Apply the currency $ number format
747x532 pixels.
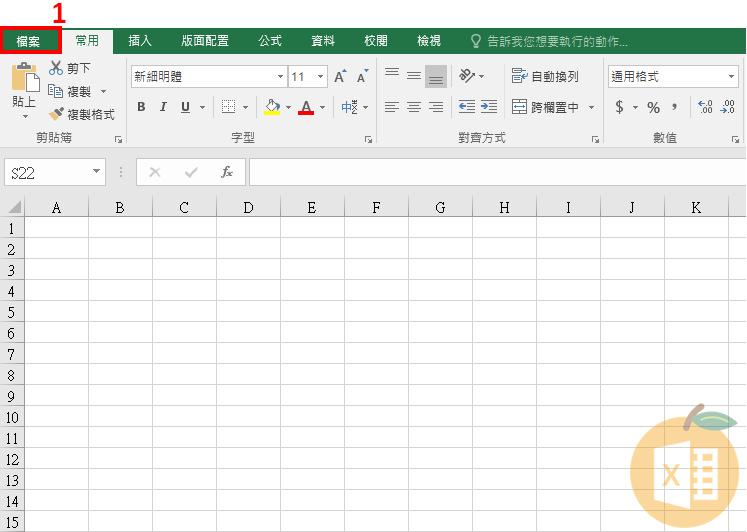(619, 107)
